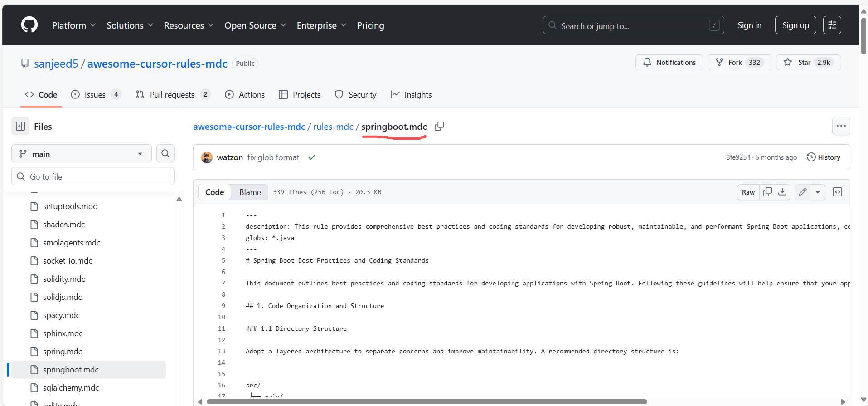Viewport: 868px width, 406px height.
Task: Copy raw file contents
Action: point(767,192)
